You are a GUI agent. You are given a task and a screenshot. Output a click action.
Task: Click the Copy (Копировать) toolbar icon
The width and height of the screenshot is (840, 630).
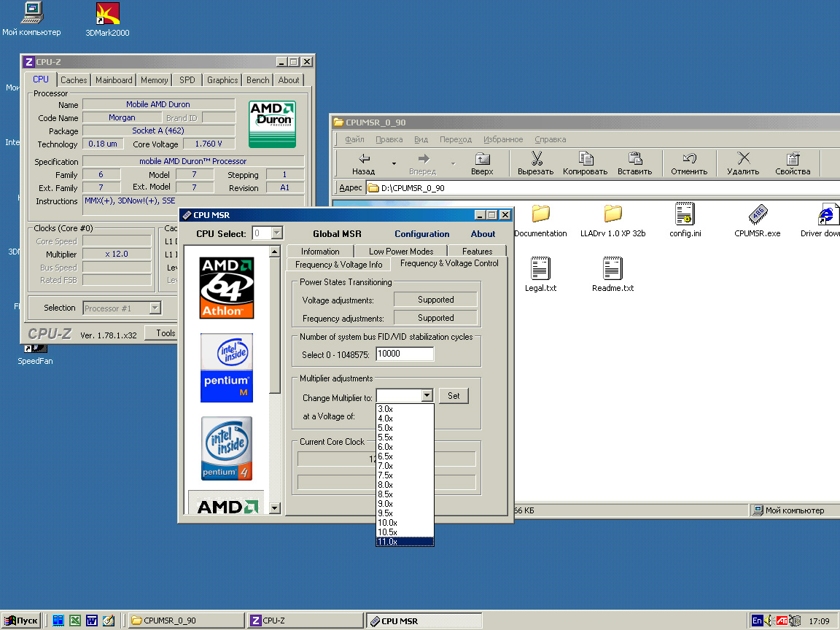click(x=585, y=158)
